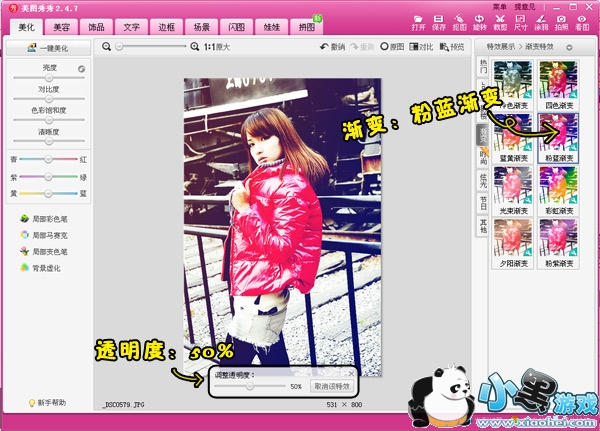Open 背景虚化 background blur tool
Screen dimensions: 600x431
click(x=40, y=268)
